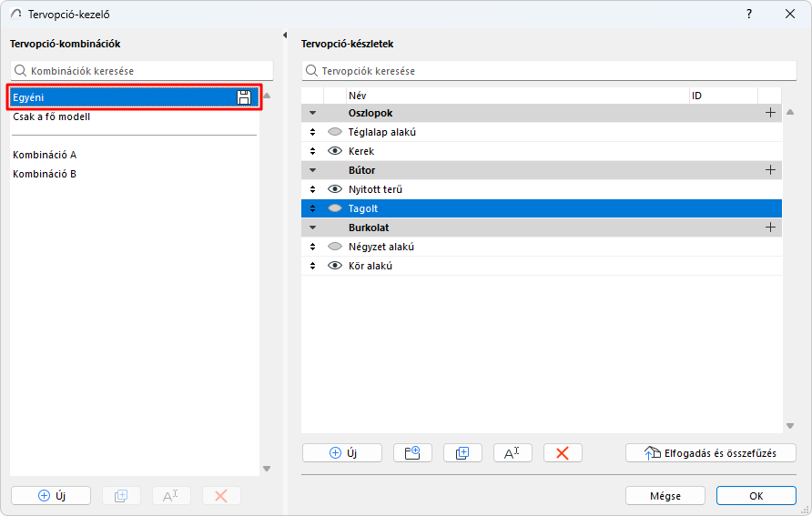Viewport: 812px width, 516px height.
Task: Add new option to Burkolat set
Action: (x=770, y=228)
